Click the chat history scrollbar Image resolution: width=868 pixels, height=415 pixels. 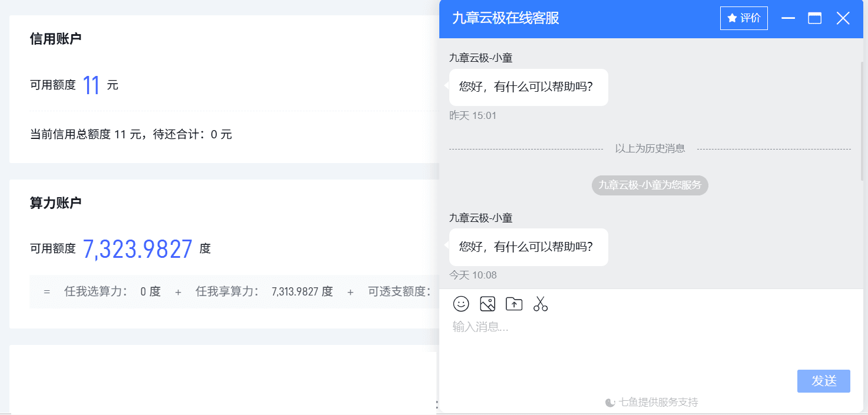(x=862, y=121)
